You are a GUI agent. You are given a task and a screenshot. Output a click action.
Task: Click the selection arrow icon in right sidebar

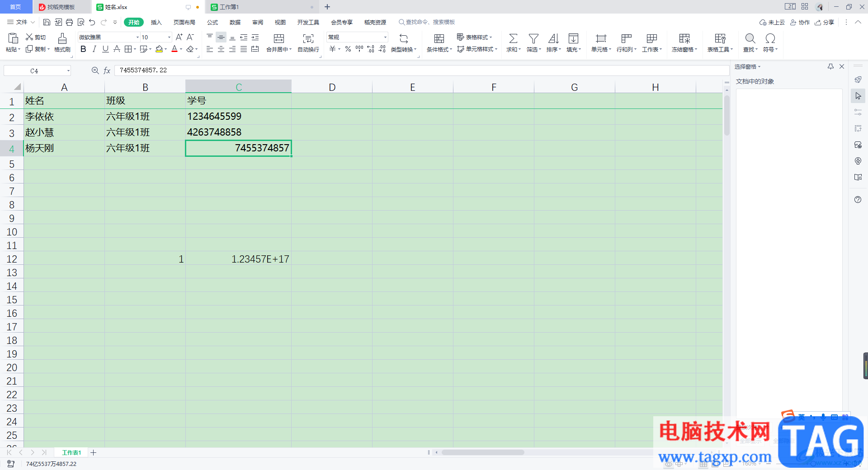click(858, 96)
